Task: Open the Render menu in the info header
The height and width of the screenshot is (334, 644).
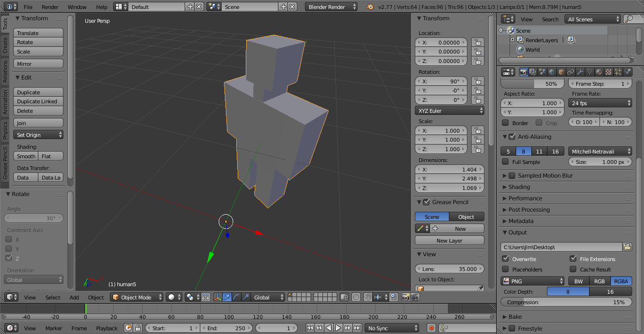Action: click(50, 7)
